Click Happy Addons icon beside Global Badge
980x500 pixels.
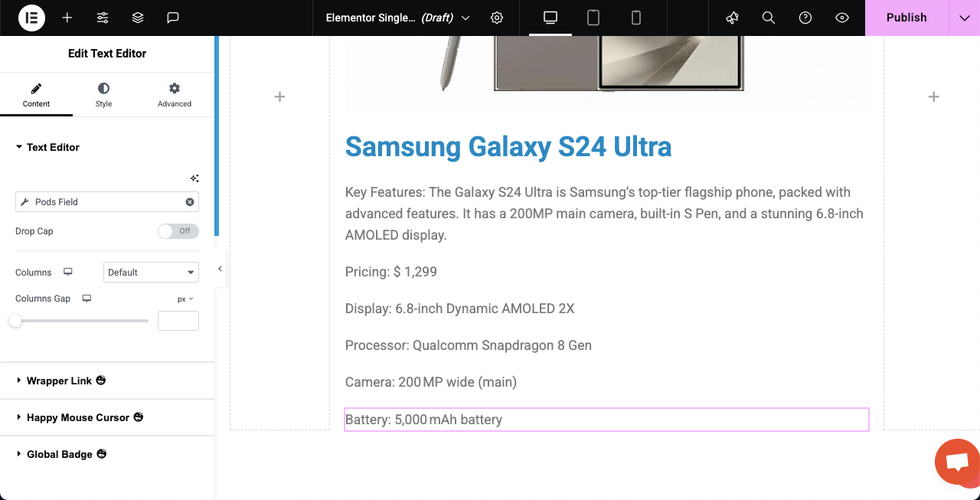click(102, 454)
